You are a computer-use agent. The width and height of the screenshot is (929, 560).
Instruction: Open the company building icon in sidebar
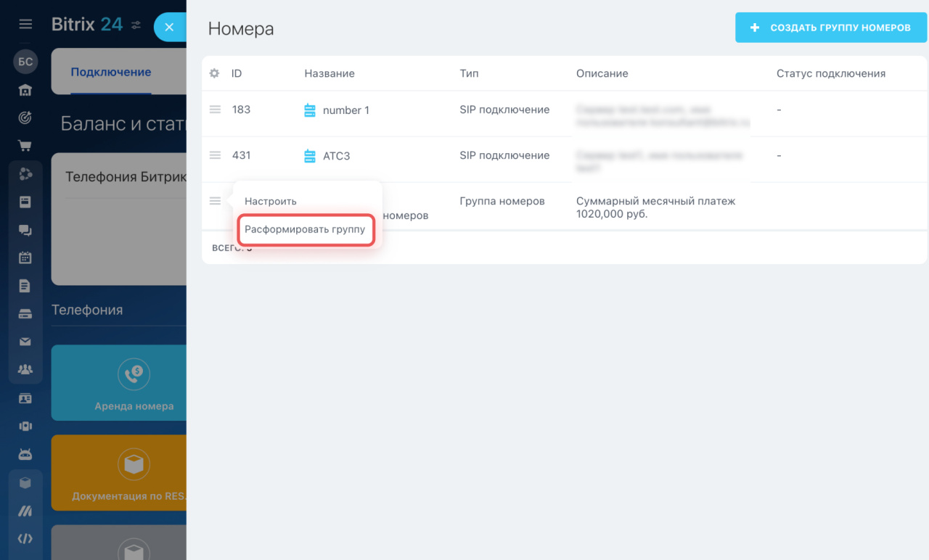[25, 91]
